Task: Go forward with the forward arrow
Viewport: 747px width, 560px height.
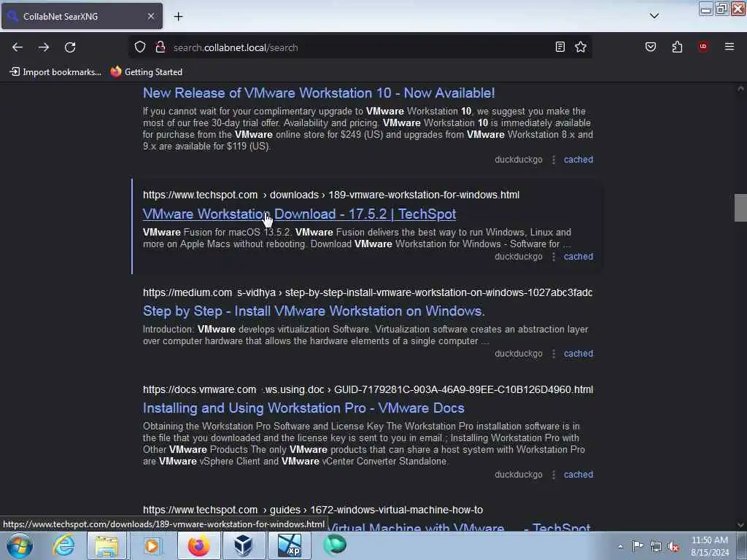Action: pyautogui.click(x=44, y=47)
